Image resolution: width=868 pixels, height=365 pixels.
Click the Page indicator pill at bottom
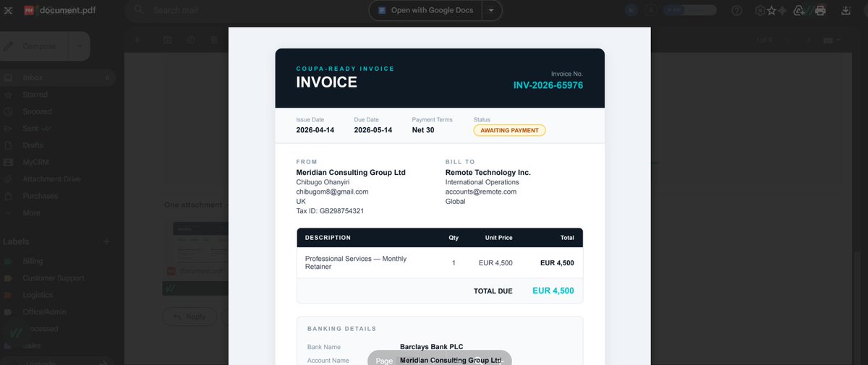440,360
